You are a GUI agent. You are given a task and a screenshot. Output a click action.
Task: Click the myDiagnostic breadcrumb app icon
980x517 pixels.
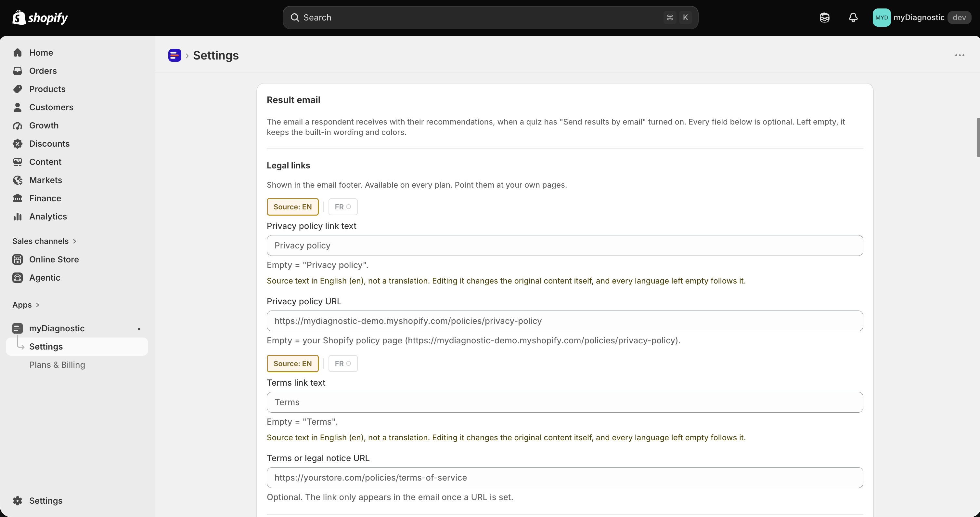coord(174,55)
